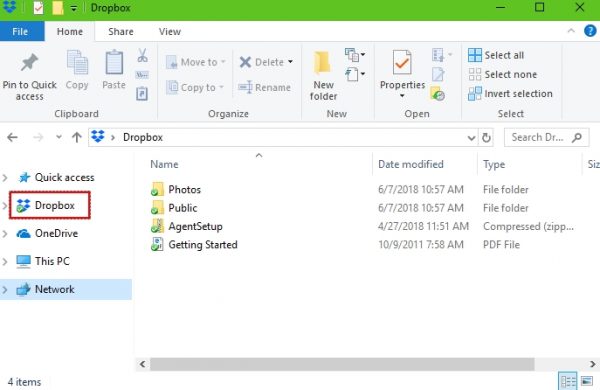Screen dimensions: 600x390
Task: Switch to the Home tab
Action: tap(70, 31)
